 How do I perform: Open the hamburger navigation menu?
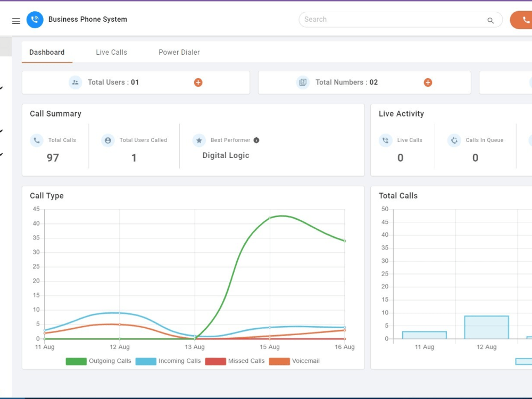click(16, 21)
